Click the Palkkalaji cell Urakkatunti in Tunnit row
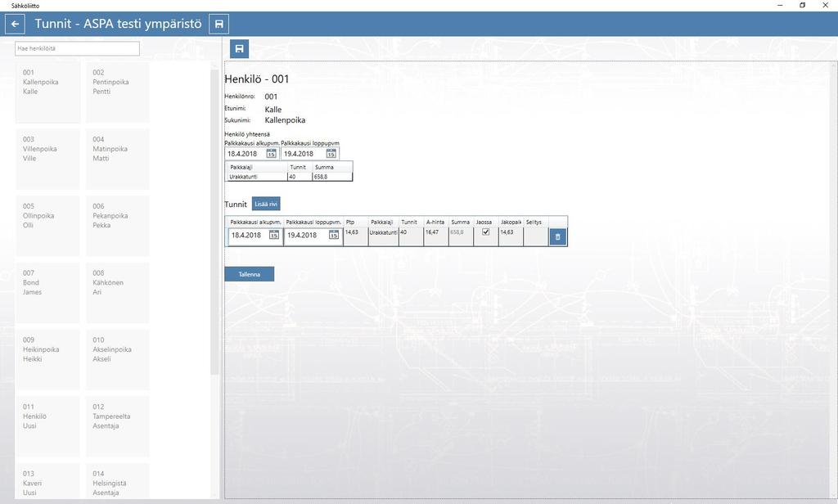Screen dimensions: 838x504 (383, 236)
